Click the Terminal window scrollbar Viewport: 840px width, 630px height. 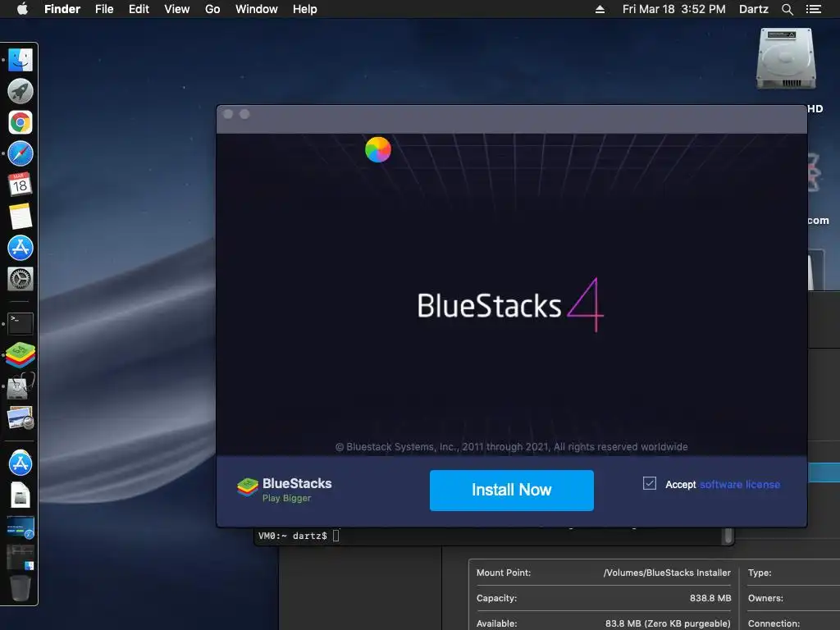point(728,536)
